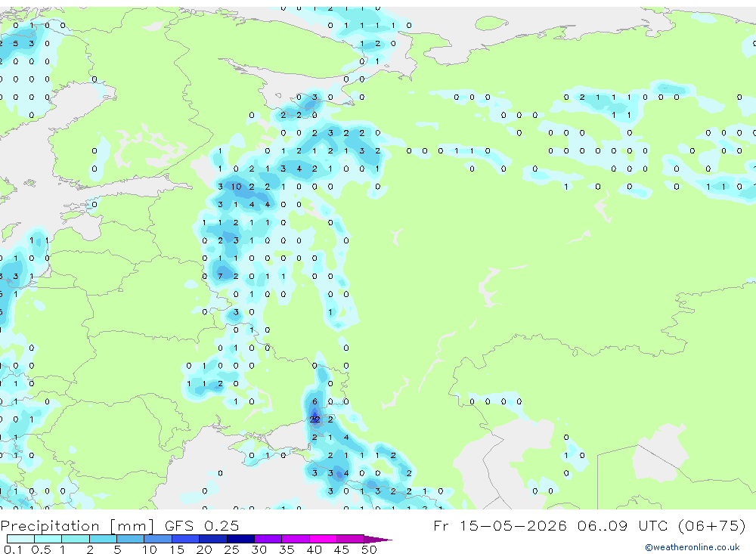Open the weatheronline.co.uk copyright link
The width and height of the screenshot is (756, 554).
pyautogui.click(x=692, y=547)
